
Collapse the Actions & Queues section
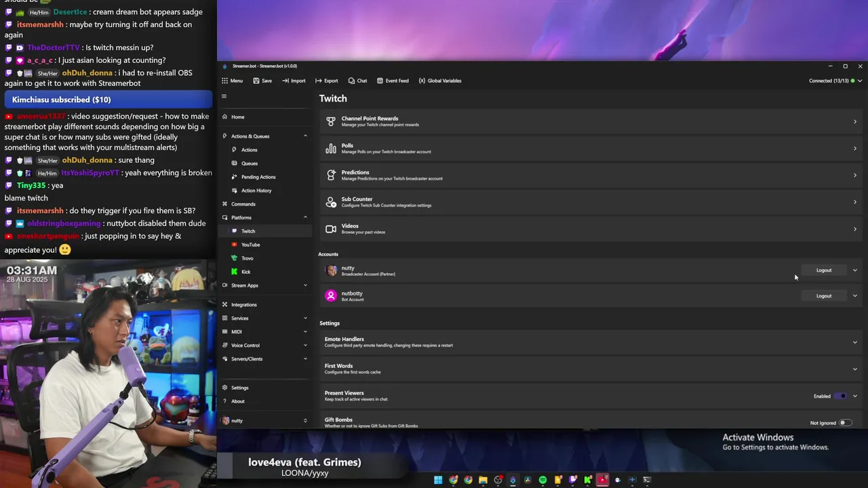pos(265,136)
